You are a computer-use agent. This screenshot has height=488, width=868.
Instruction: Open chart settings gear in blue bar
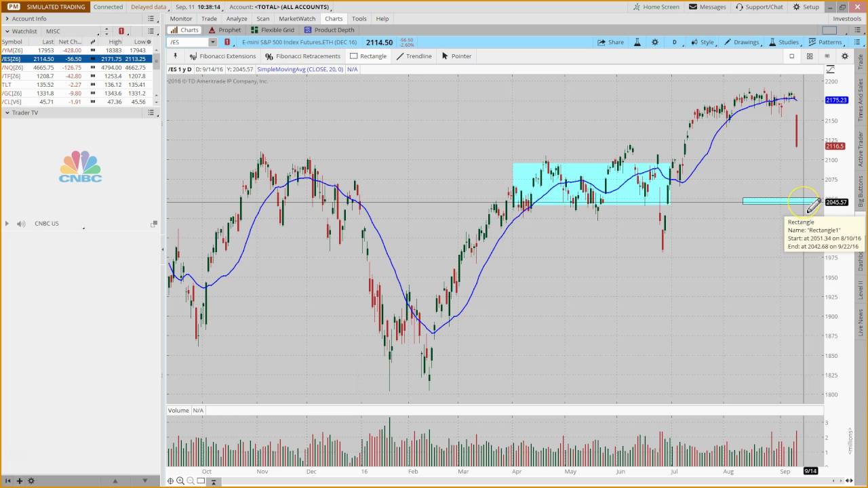tap(655, 42)
